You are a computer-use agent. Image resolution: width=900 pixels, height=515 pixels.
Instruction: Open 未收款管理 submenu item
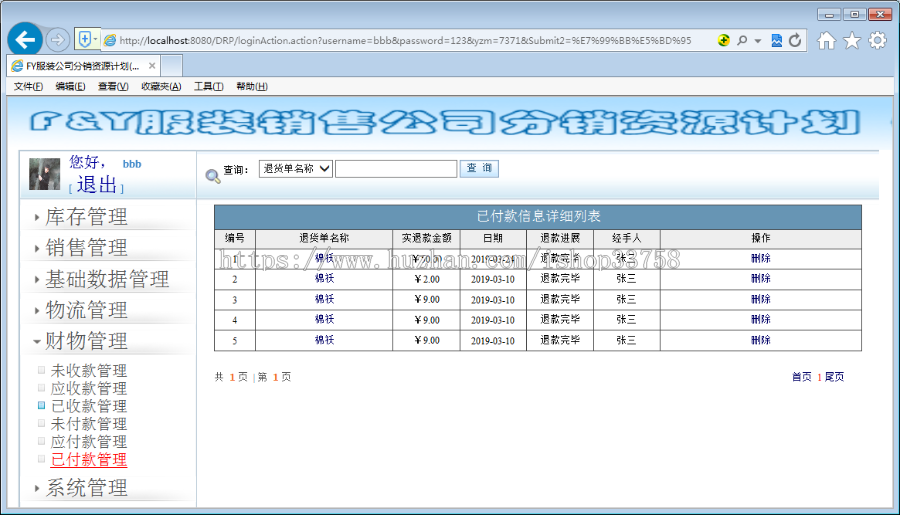click(89, 370)
